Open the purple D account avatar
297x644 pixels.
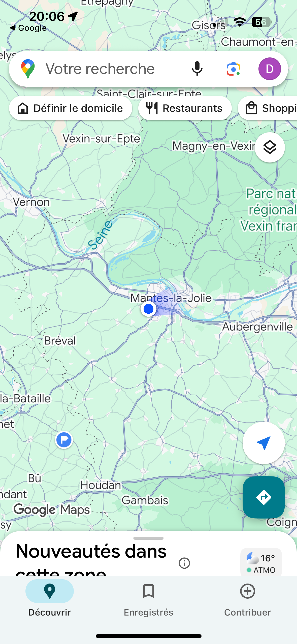point(270,69)
